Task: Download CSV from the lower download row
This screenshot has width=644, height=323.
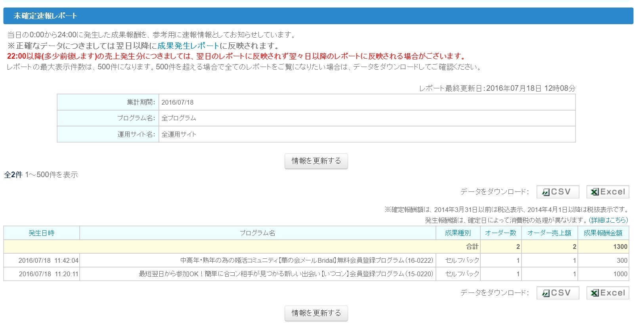Action: (x=558, y=293)
